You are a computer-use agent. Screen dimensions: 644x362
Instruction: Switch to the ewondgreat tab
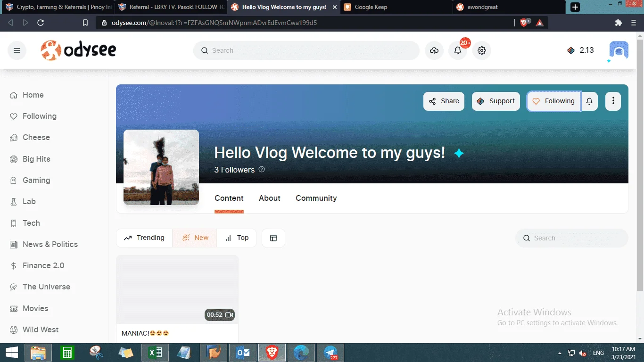(x=509, y=7)
